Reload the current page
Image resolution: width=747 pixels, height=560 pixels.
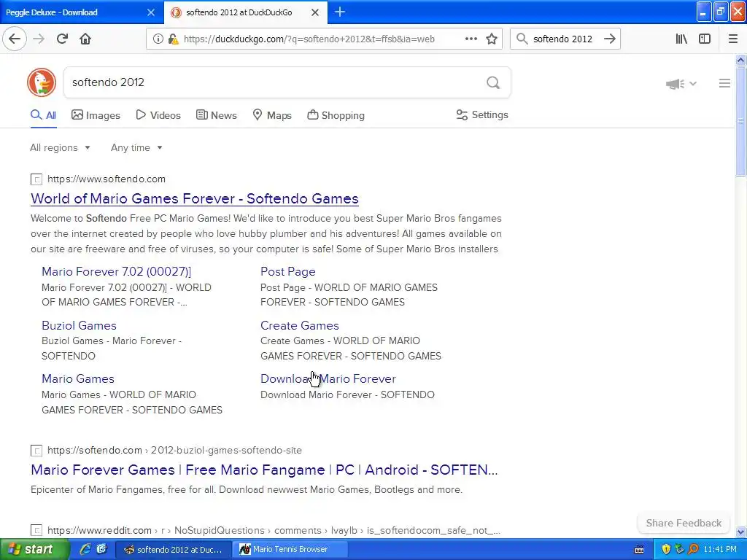(x=62, y=39)
